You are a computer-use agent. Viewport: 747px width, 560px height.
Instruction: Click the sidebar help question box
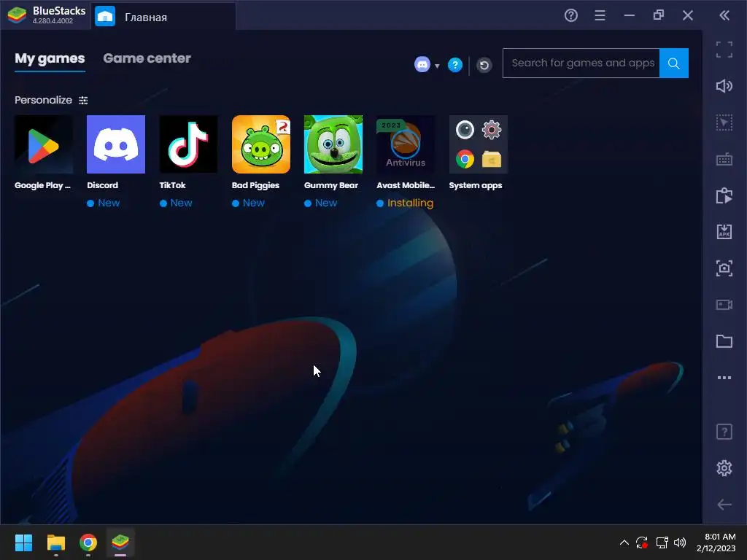point(724,432)
